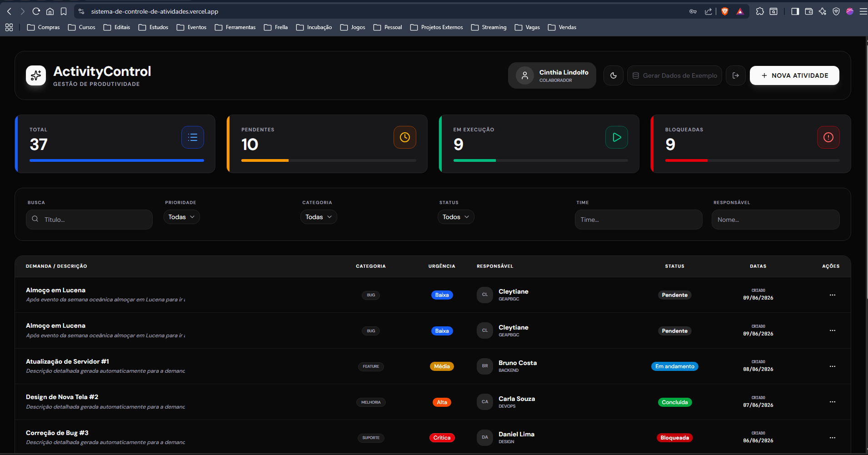The image size is (868, 455).
Task: Reload the page with refresh icon
Action: (x=36, y=11)
